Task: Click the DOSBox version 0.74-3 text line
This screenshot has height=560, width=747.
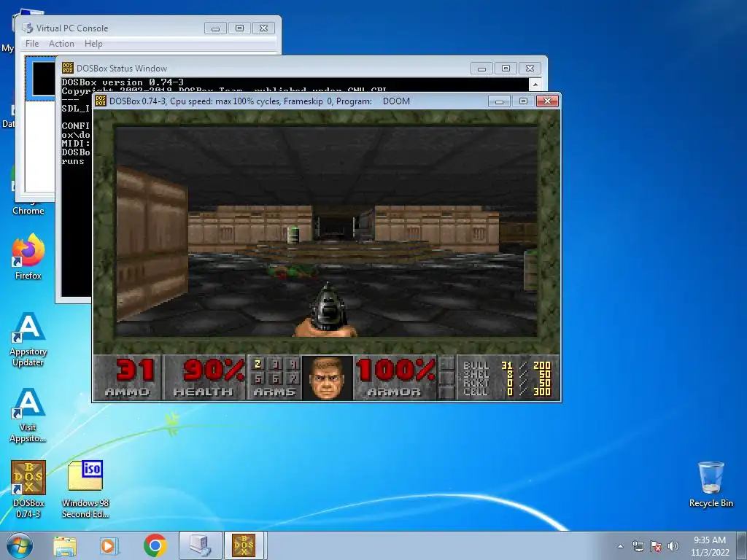Action: click(x=123, y=82)
